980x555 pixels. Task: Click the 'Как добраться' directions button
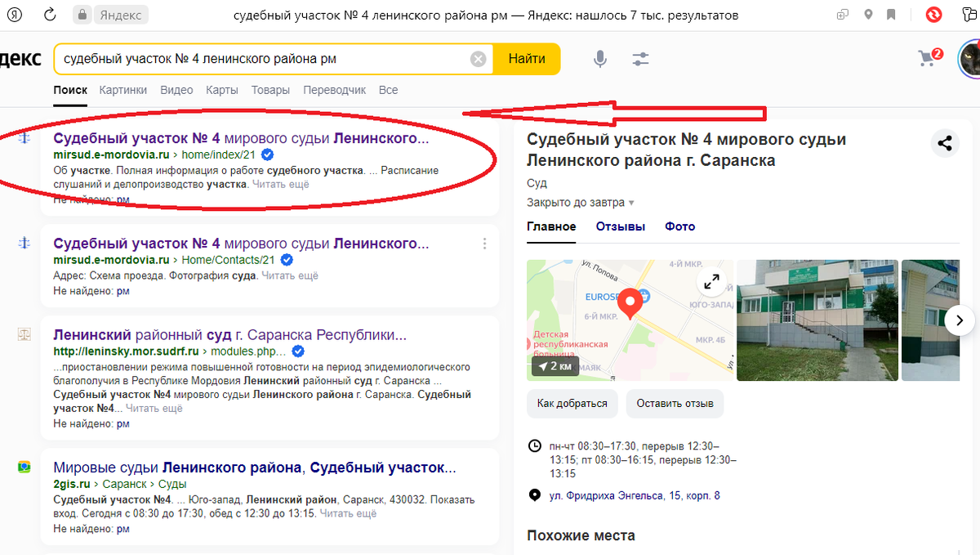pos(572,403)
